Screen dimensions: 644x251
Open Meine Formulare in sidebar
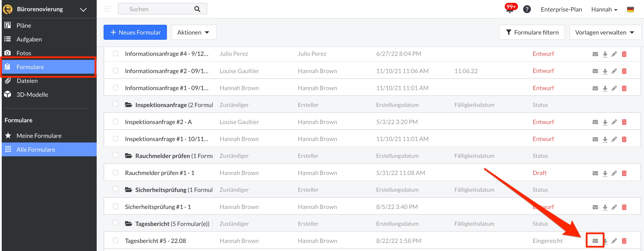[x=39, y=136]
